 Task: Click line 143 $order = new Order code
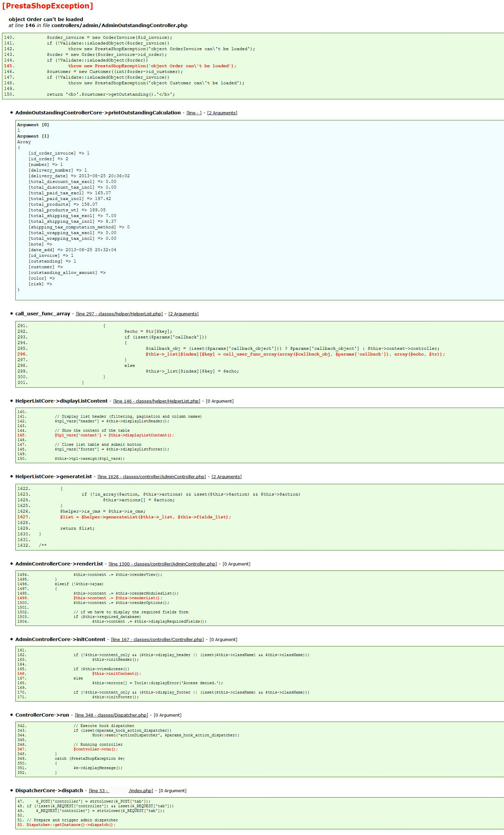coord(107,55)
